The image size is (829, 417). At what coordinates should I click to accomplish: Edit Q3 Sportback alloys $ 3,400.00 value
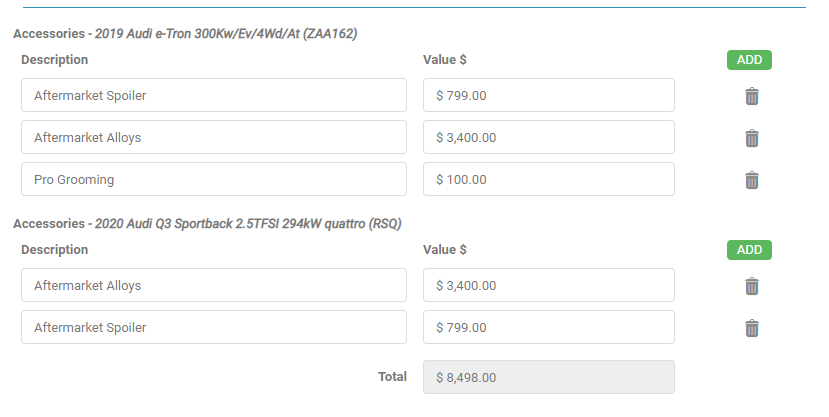click(548, 286)
